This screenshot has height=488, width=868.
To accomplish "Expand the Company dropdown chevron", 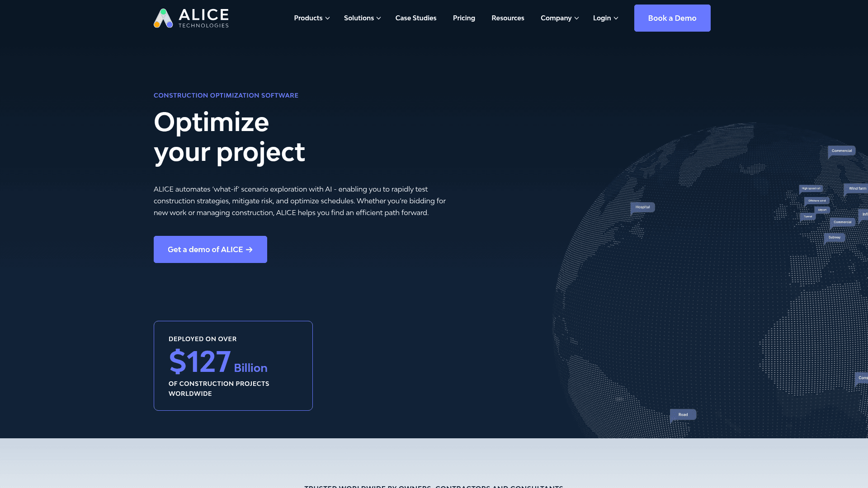I will (x=576, y=18).
